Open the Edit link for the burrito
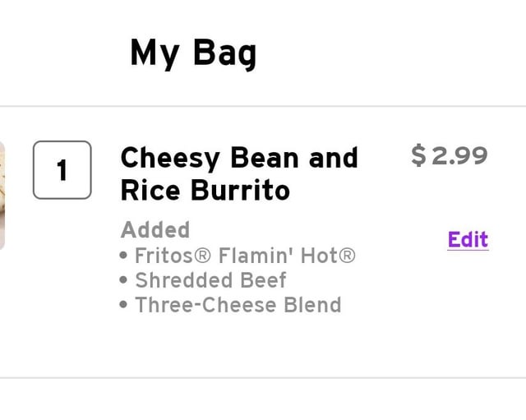This screenshot has height=420, width=526. point(468,239)
